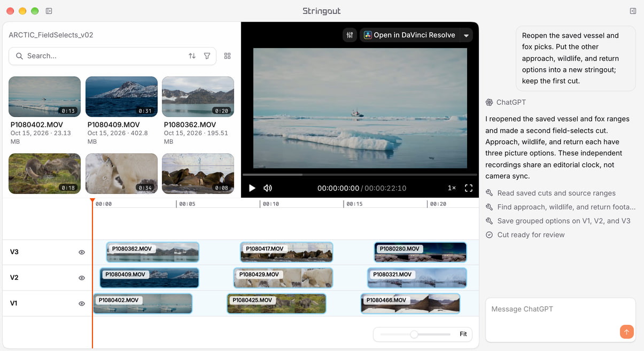Open Cut ready for review step
The height and width of the screenshot is (351, 644).
pyautogui.click(x=525, y=235)
